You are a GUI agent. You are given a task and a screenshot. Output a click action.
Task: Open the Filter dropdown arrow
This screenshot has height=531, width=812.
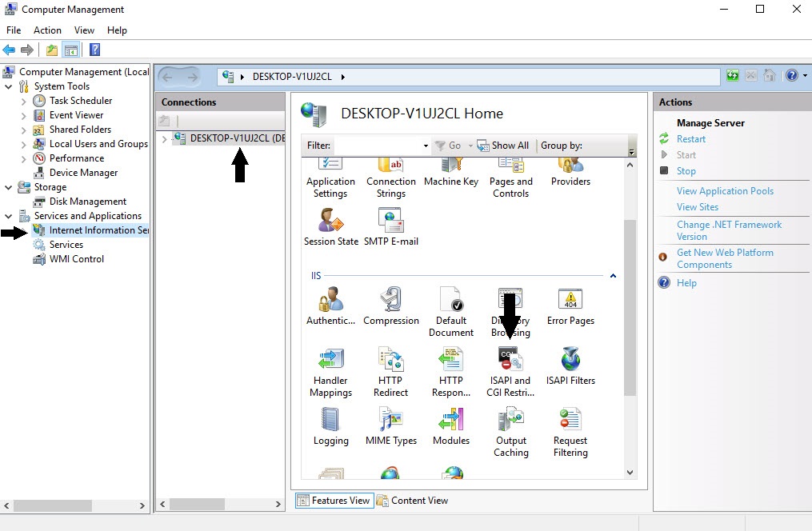(426, 146)
